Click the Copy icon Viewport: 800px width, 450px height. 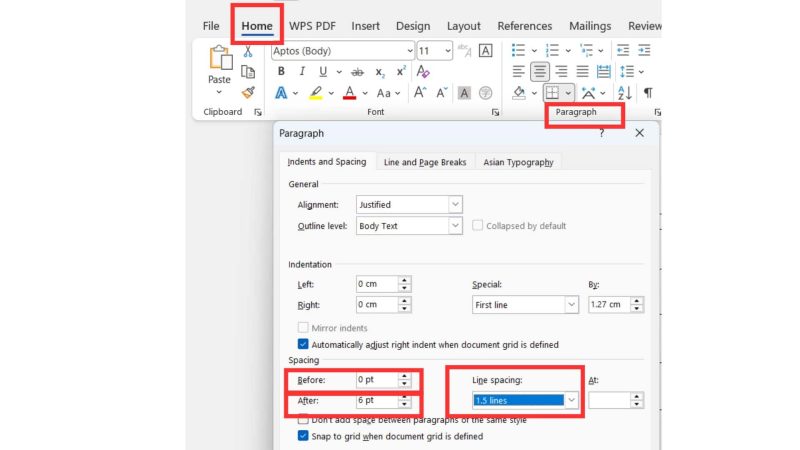[x=248, y=72]
